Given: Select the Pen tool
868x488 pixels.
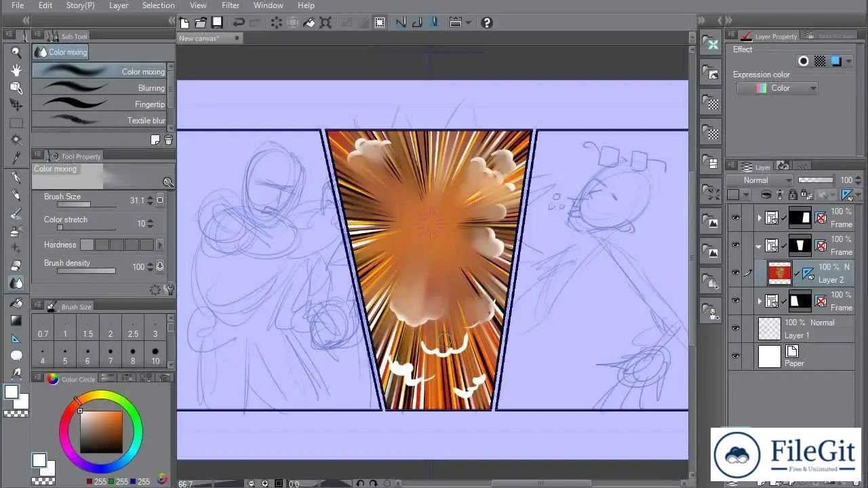Looking at the screenshot, I should pyautogui.click(x=16, y=178).
